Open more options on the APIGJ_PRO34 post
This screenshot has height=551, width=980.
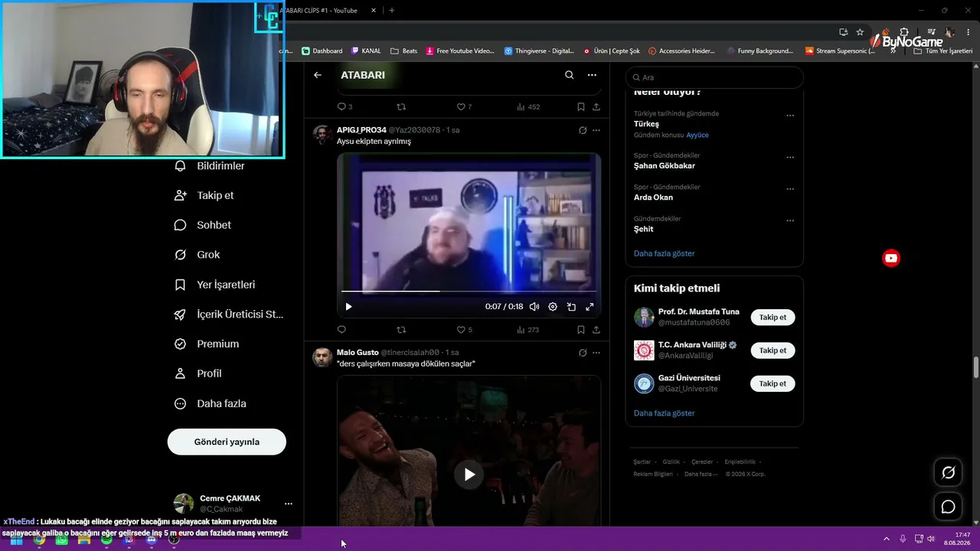[596, 130]
